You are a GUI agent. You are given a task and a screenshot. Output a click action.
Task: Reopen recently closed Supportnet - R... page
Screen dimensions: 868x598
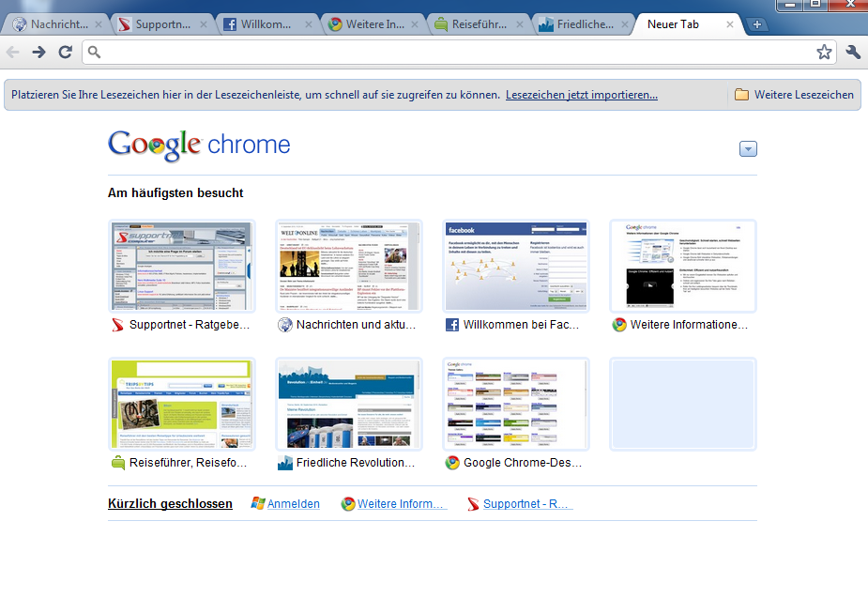pyautogui.click(x=525, y=504)
